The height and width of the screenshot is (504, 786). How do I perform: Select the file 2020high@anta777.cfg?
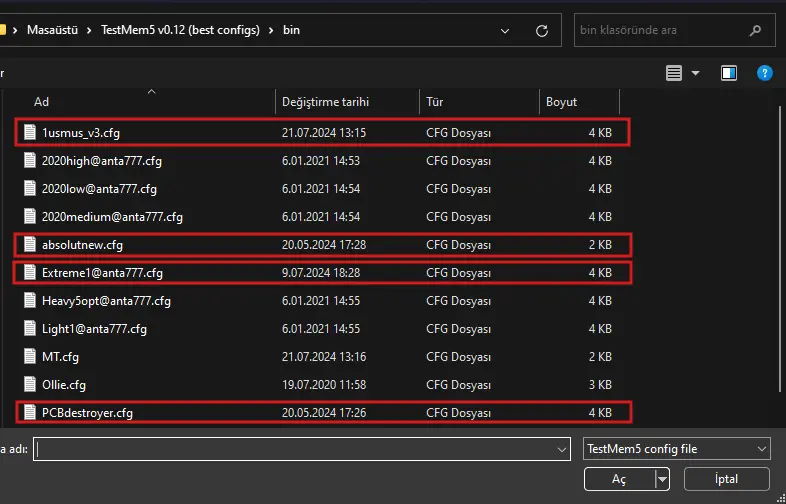[x=102, y=161]
